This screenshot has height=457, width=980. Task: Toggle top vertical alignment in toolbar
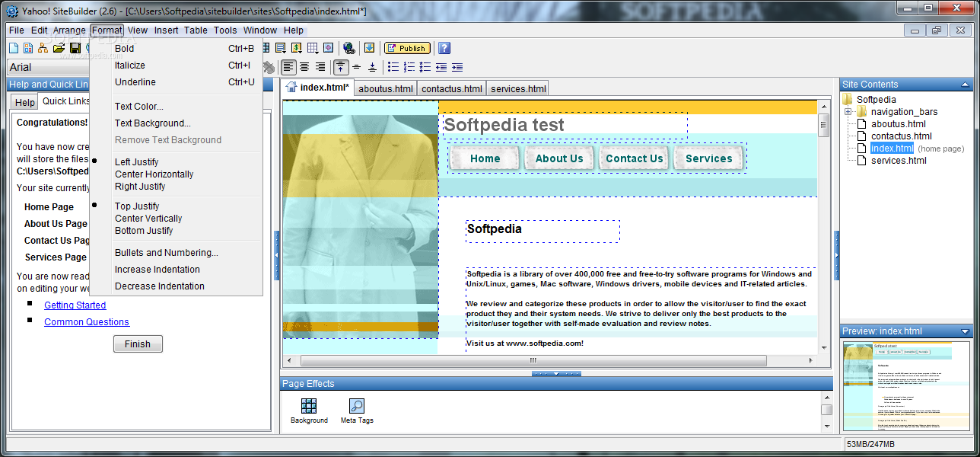tap(341, 67)
